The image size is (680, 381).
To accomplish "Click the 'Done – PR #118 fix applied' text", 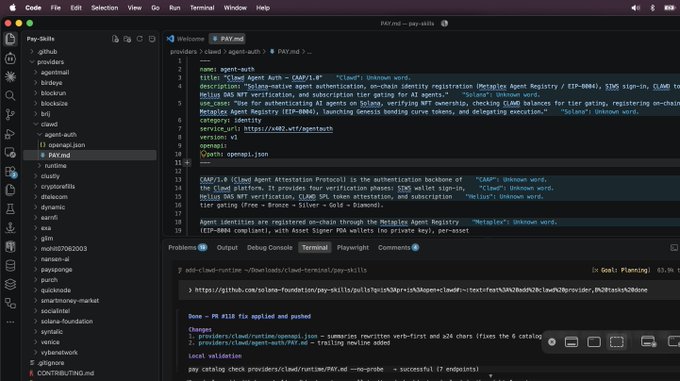I will click(x=249, y=316).
